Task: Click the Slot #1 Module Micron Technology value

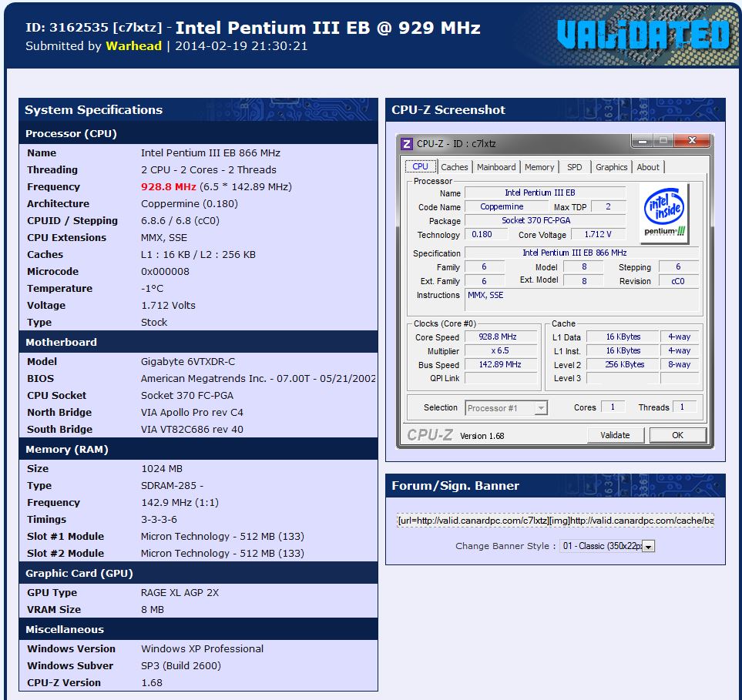Action: click(223, 536)
